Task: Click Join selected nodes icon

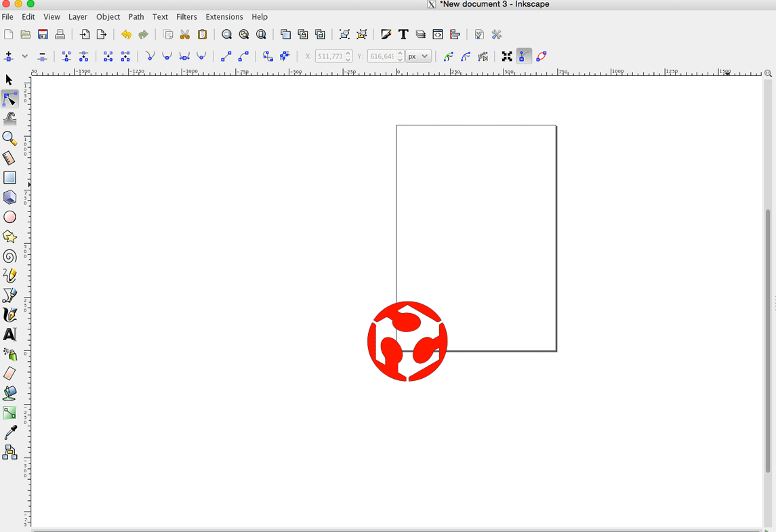Action: pyautogui.click(x=66, y=56)
